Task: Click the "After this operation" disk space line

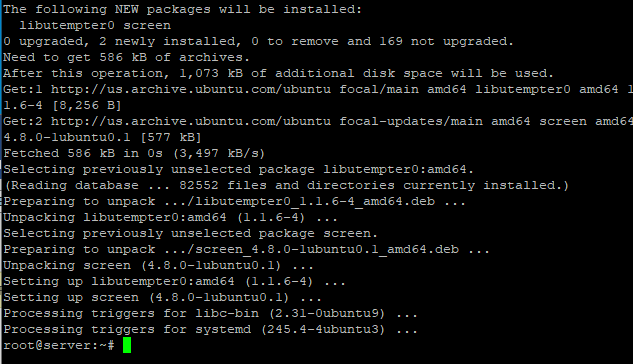Action: coord(278,73)
